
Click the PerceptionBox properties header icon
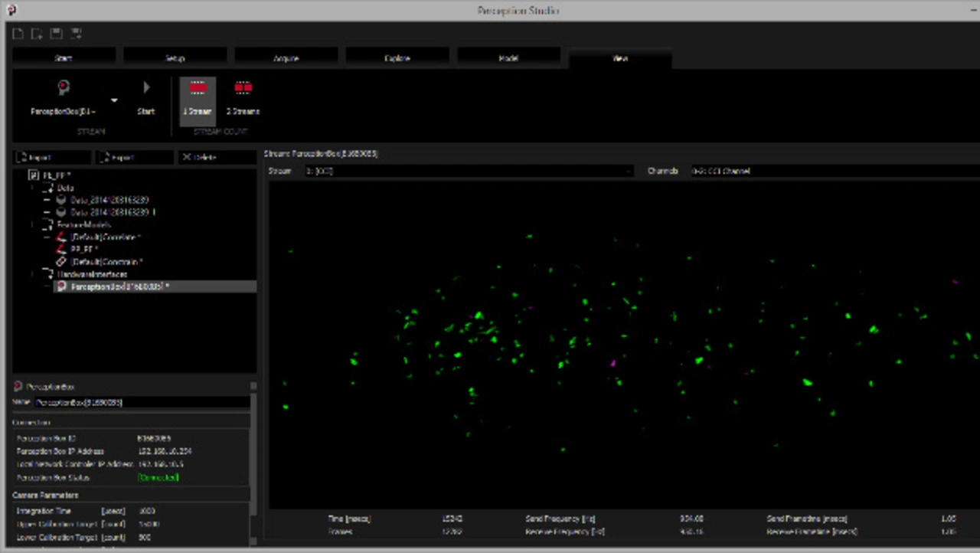(18, 387)
